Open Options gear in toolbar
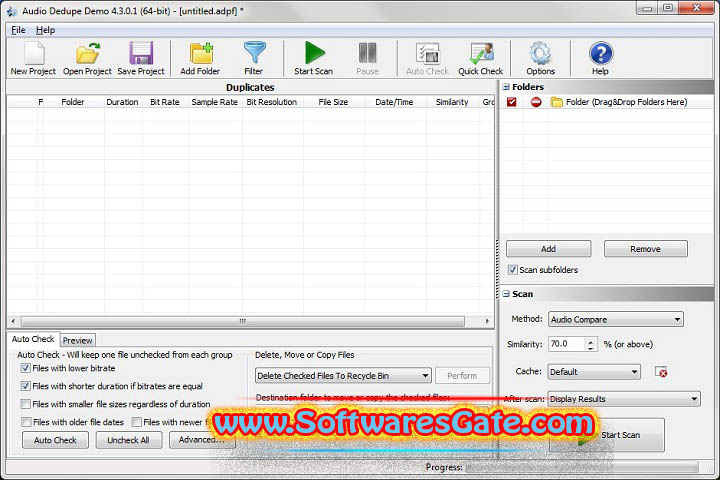The image size is (720, 480). click(x=540, y=58)
